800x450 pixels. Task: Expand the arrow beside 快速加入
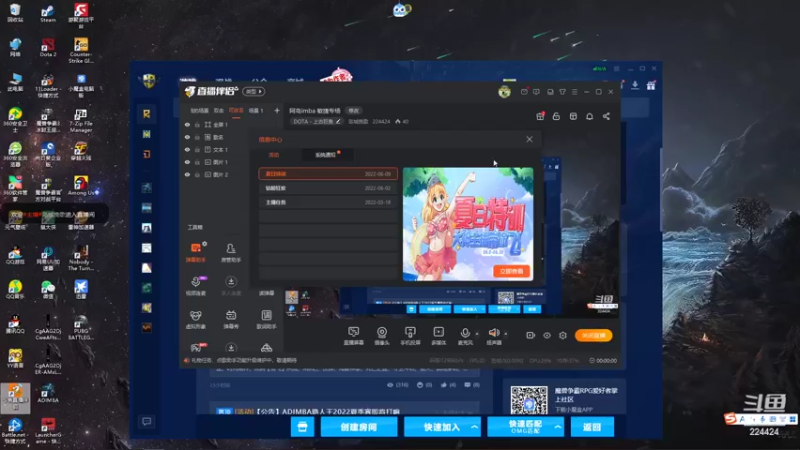(474, 427)
